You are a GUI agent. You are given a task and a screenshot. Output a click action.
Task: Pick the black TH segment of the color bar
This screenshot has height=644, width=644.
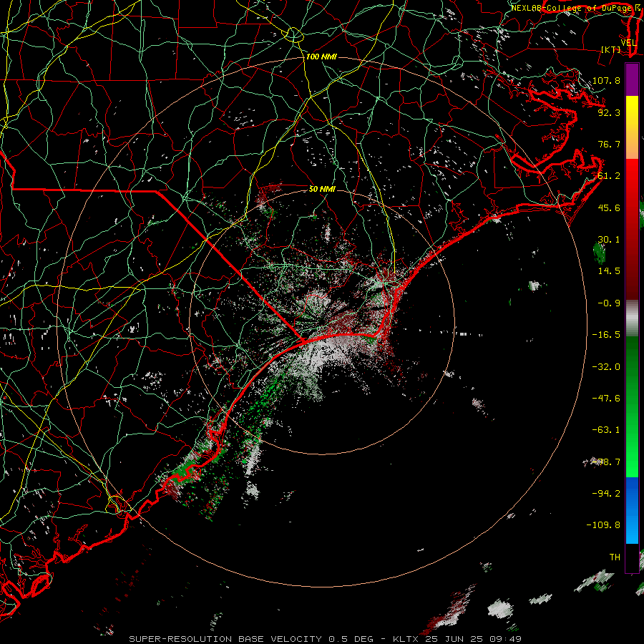coord(632,557)
